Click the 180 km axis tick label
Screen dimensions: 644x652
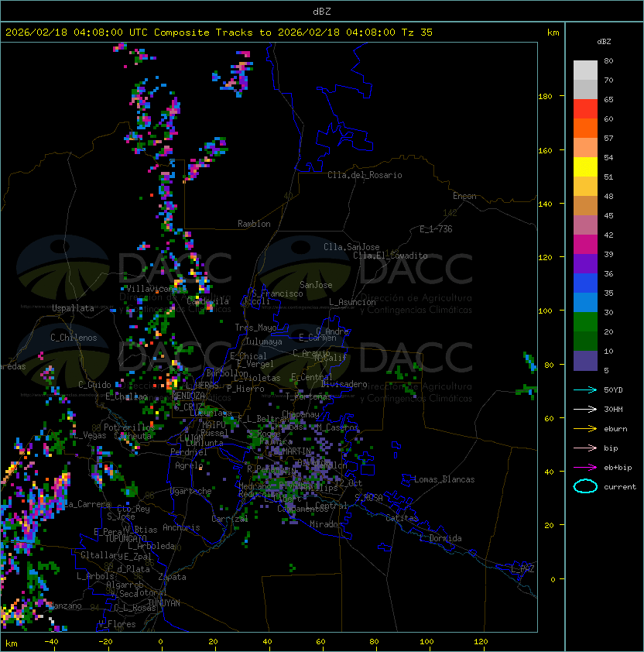coord(545,97)
